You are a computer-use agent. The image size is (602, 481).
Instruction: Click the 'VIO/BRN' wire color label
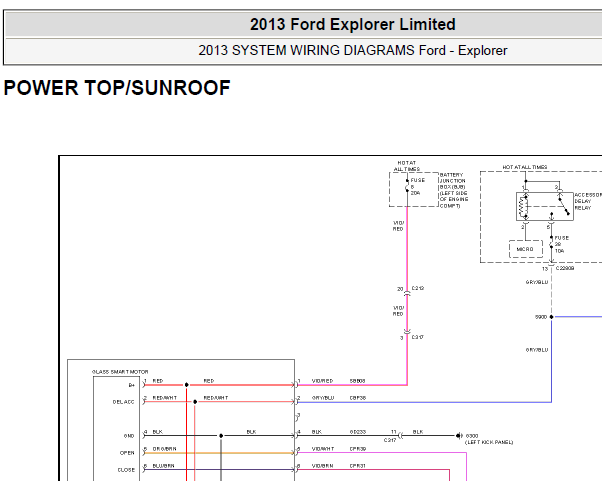(x=322, y=466)
